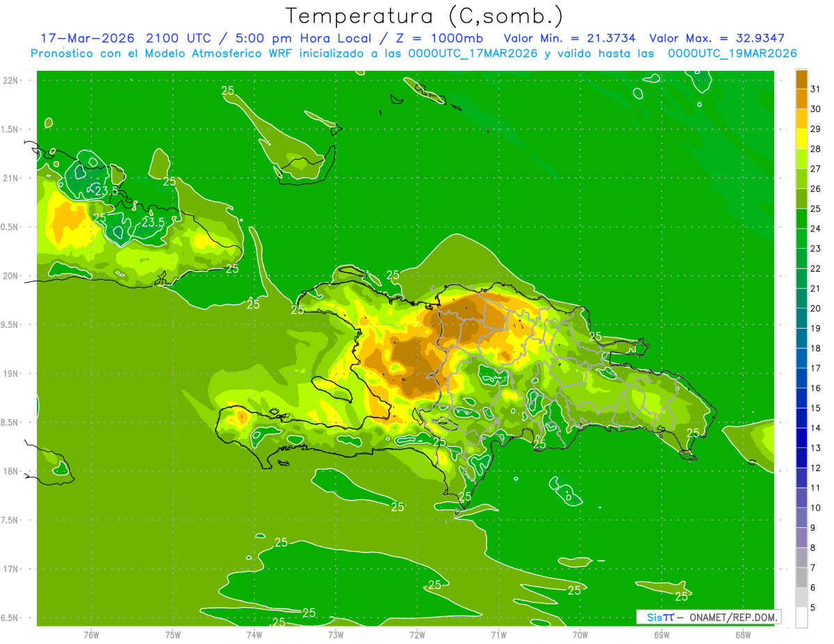The width and height of the screenshot is (834, 644).
Task: Click the purple legend band between 8 and 9
Action: pyautogui.click(x=801, y=538)
